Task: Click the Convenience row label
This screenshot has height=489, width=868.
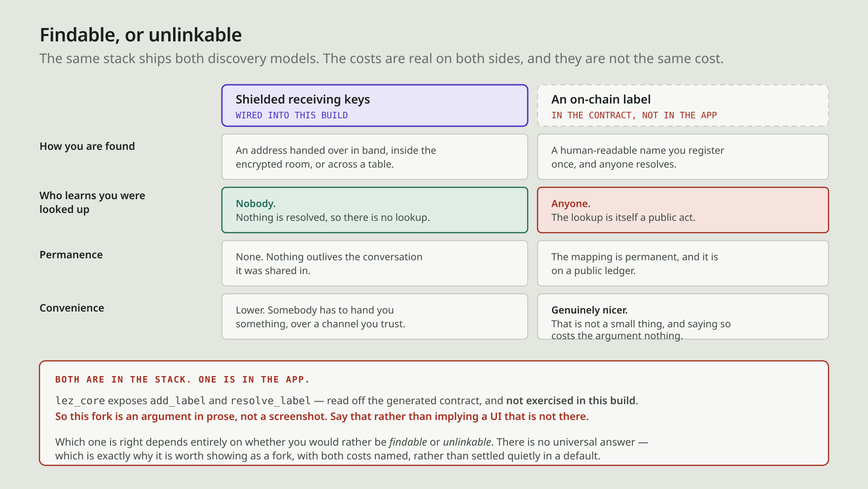Action: [x=72, y=308]
